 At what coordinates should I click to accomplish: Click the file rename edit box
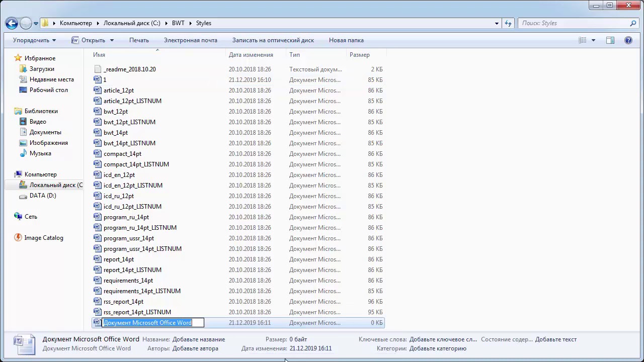pos(153,323)
